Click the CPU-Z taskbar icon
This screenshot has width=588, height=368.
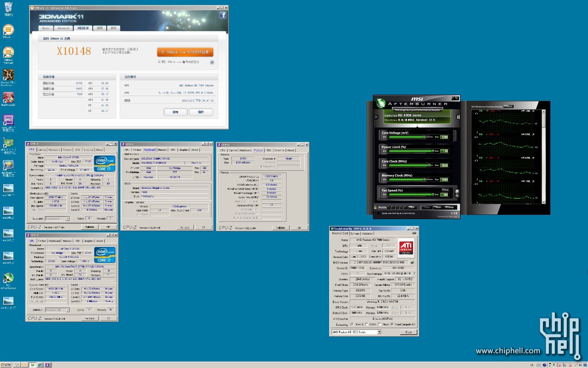[48, 365]
